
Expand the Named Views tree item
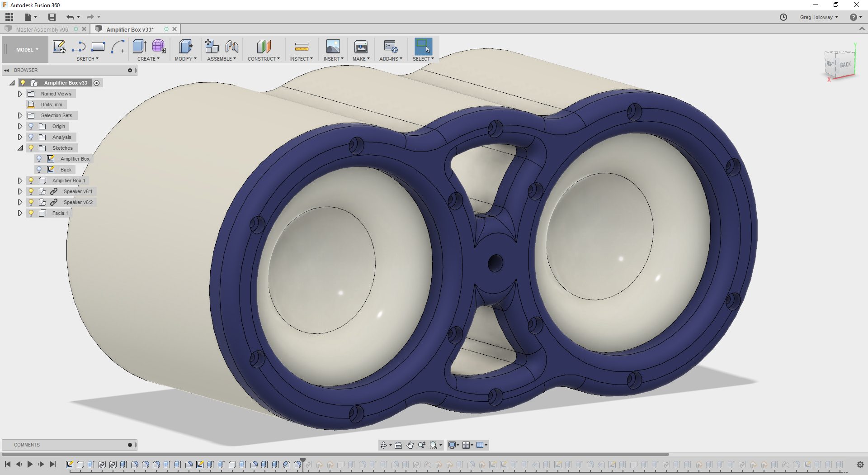coord(19,93)
